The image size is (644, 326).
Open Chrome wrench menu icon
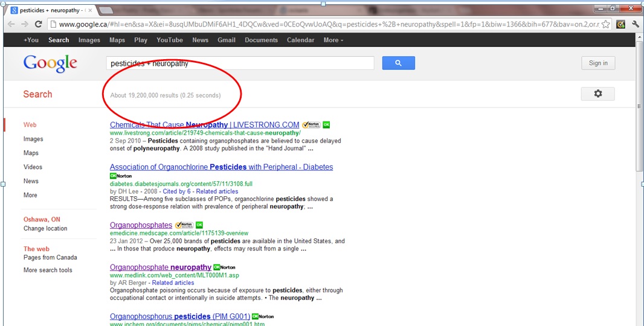click(x=635, y=24)
